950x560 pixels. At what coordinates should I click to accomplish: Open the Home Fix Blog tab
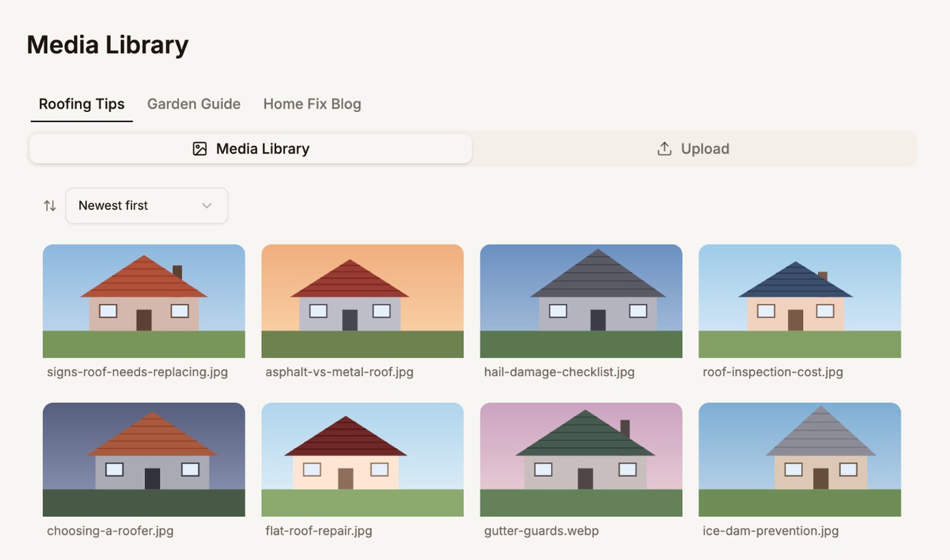pos(312,104)
